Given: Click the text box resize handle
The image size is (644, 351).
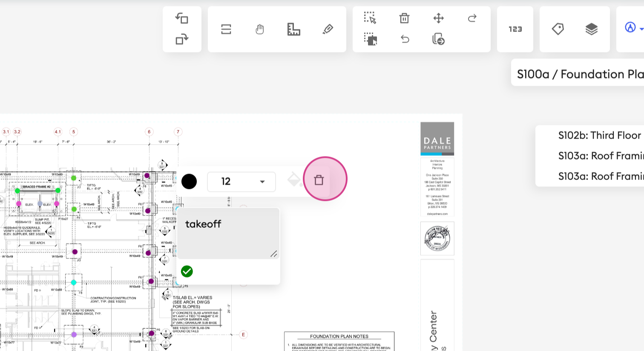Looking at the screenshot, I should point(273,254).
